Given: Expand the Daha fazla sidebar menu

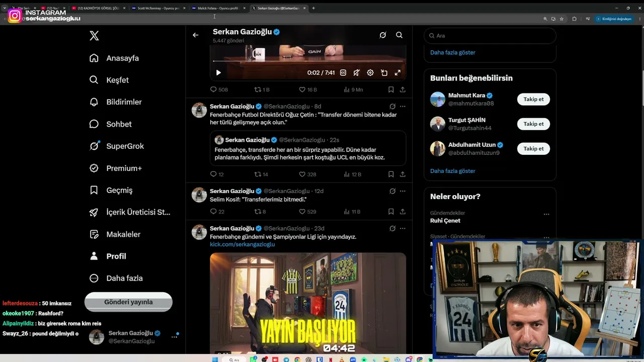Looking at the screenshot, I should click(x=116, y=278).
